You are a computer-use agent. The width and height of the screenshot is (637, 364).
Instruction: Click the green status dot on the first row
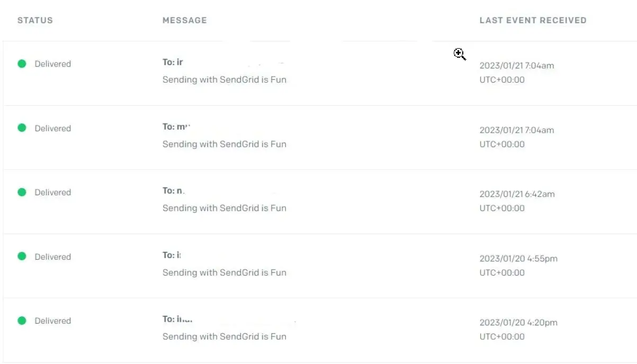(22, 63)
